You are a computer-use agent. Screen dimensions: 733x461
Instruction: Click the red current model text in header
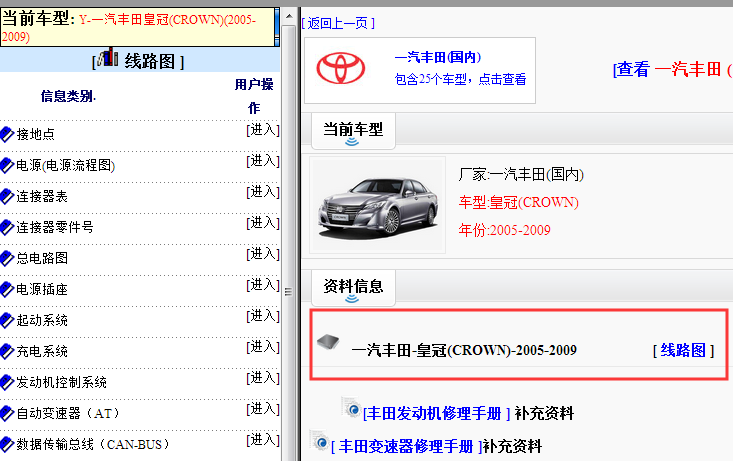(129, 28)
